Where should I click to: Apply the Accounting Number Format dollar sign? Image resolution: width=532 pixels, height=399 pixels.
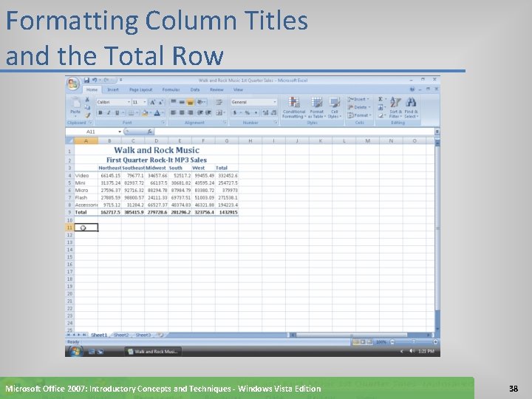coord(235,112)
